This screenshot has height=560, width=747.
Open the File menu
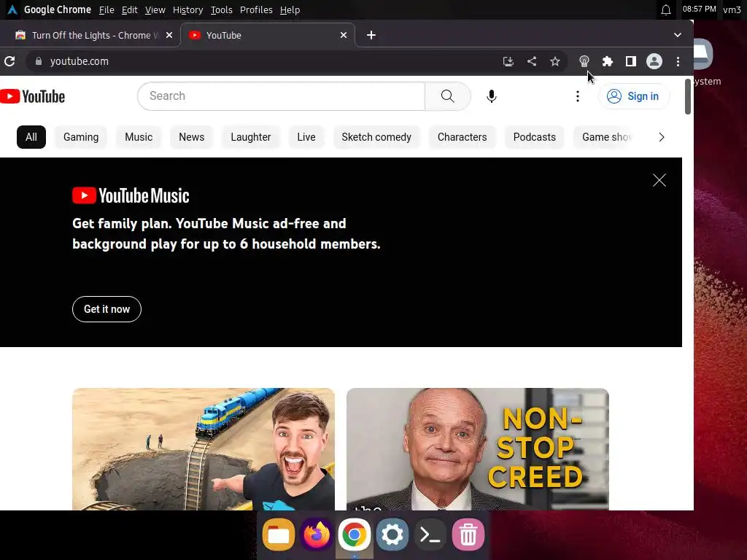tap(107, 10)
